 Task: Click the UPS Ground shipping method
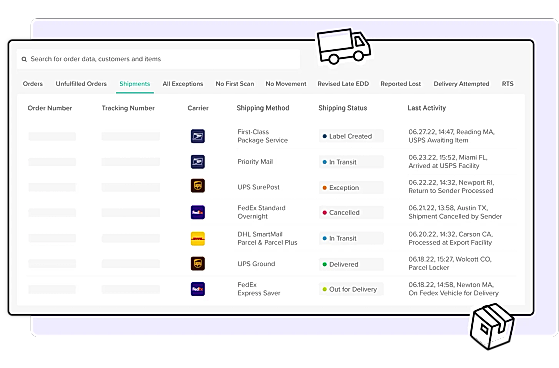(x=256, y=264)
